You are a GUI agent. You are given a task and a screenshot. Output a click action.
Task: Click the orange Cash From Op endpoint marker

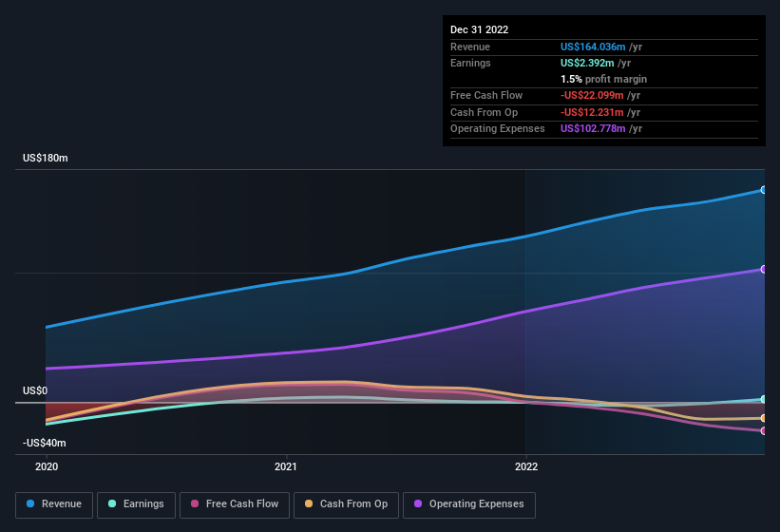click(x=764, y=418)
